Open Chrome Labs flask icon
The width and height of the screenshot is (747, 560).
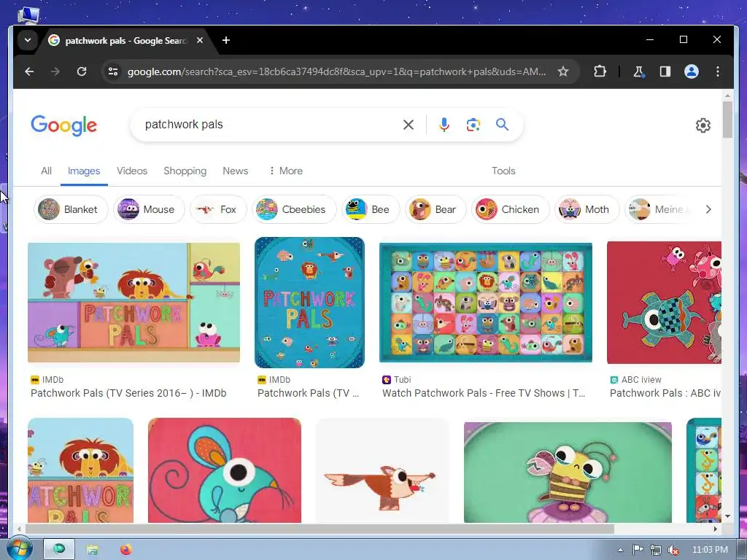(x=638, y=71)
